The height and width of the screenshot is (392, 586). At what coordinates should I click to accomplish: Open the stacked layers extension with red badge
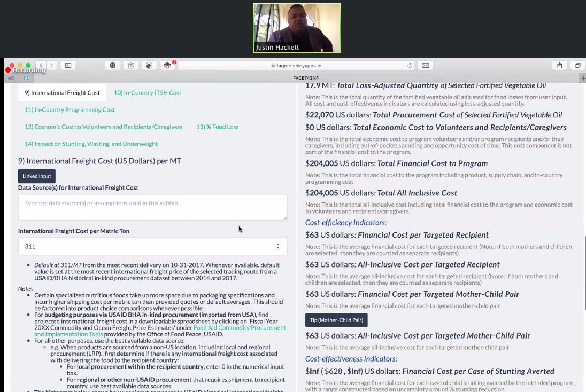(167, 65)
